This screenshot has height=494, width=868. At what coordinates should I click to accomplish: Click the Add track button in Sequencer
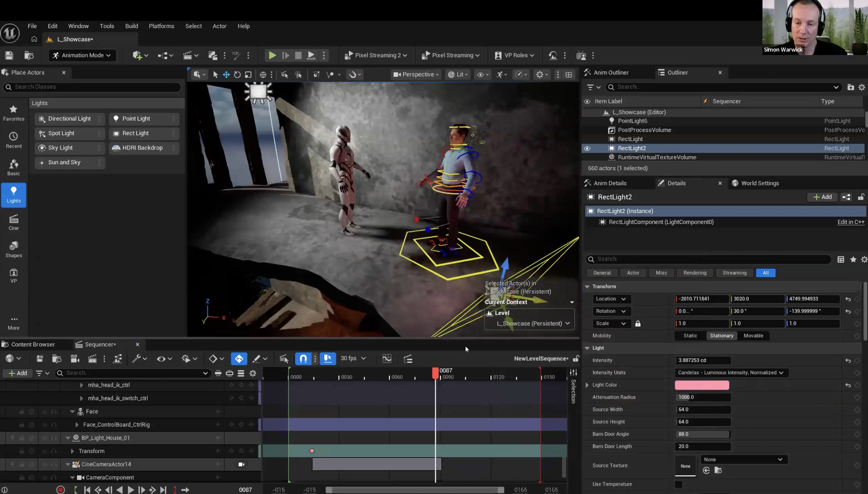point(18,373)
